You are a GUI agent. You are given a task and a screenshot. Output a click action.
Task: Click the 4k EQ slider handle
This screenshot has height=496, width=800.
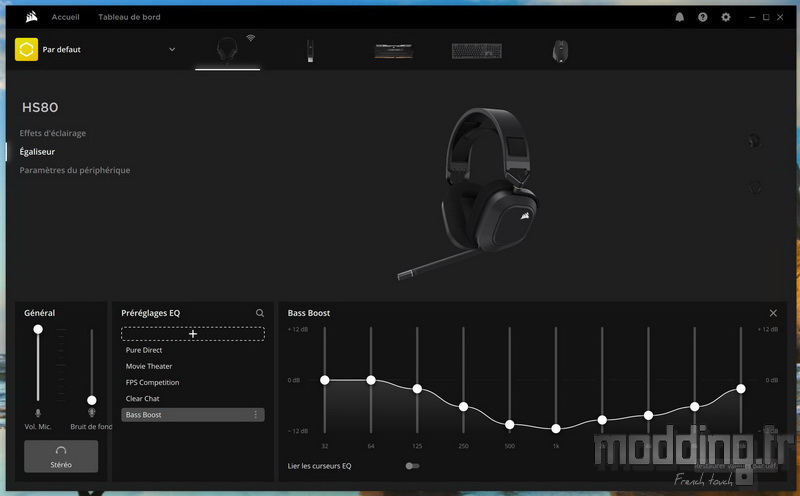click(648, 415)
